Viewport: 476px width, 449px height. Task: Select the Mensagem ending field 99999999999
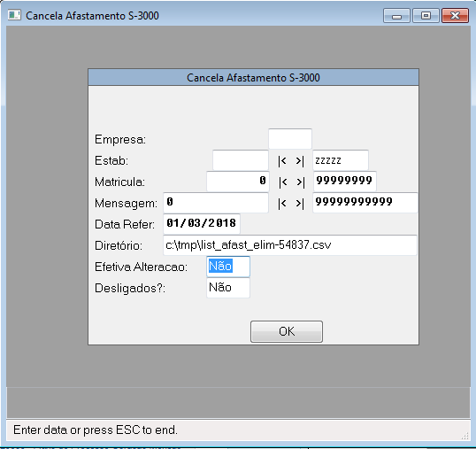pos(365,203)
